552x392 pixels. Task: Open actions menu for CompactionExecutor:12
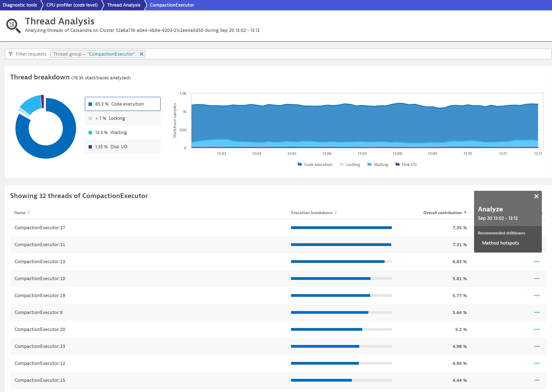click(537, 363)
